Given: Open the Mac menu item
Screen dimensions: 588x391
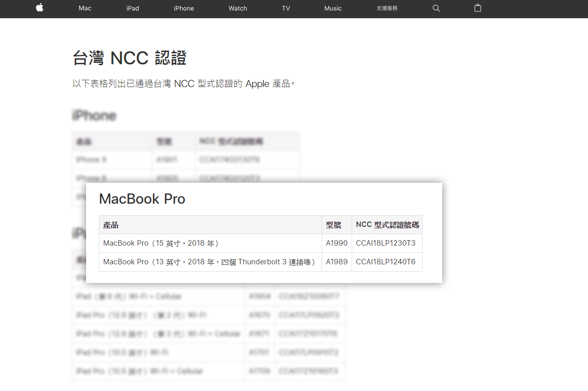Looking at the screenshot, I should (85, 8).
